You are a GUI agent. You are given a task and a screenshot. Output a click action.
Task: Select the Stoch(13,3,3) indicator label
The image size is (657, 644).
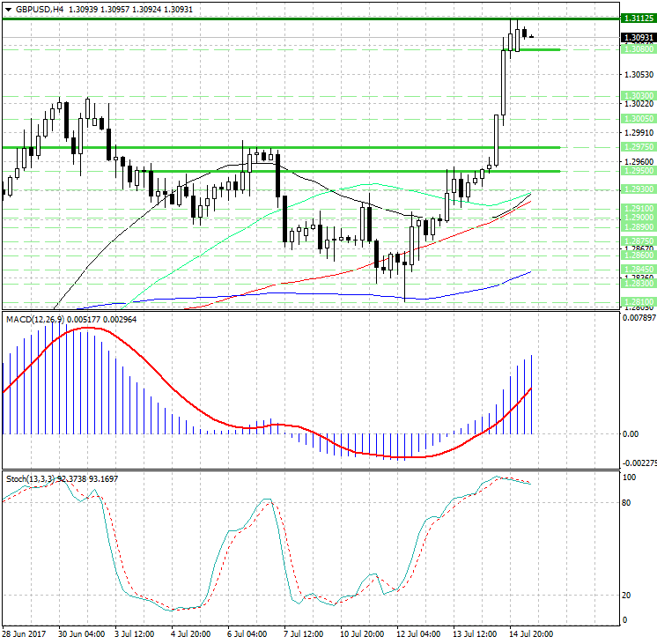point(31,478)
